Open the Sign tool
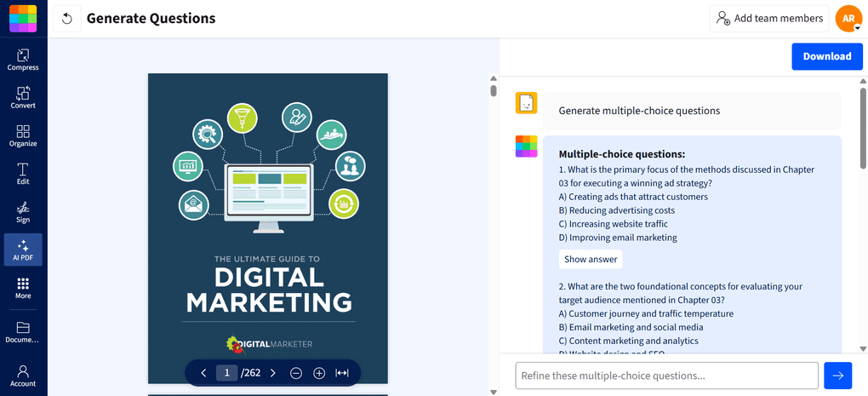 pos(23,212)
